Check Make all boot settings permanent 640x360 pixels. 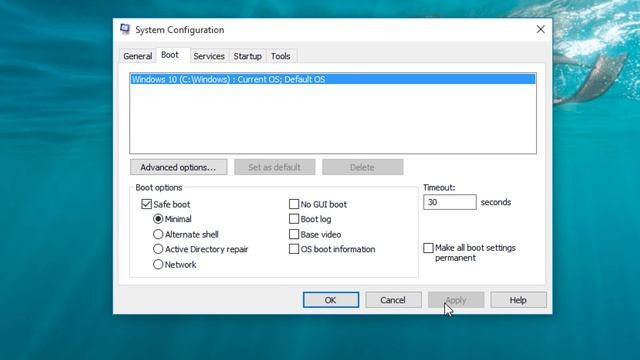(x=428, y=248)
